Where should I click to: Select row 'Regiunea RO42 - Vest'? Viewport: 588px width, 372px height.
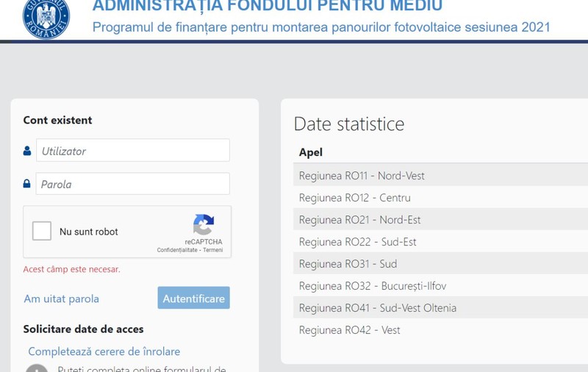point(440,329)
